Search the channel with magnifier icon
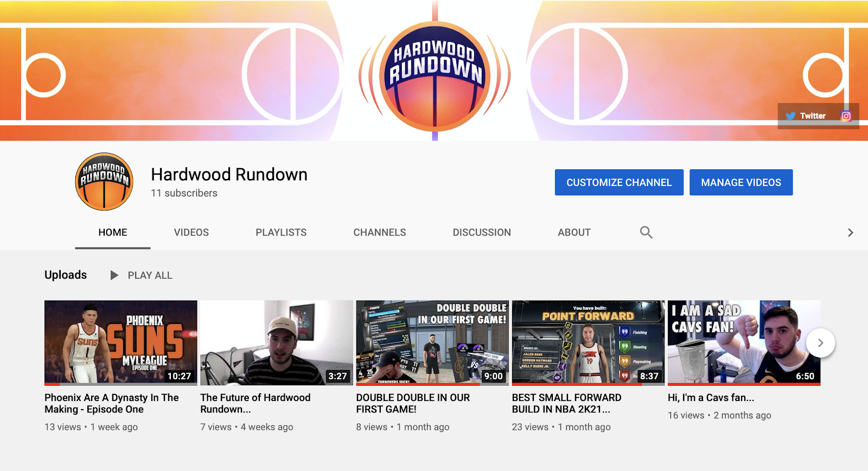This screenshot has height=471, width=868. tap(646, 232)
